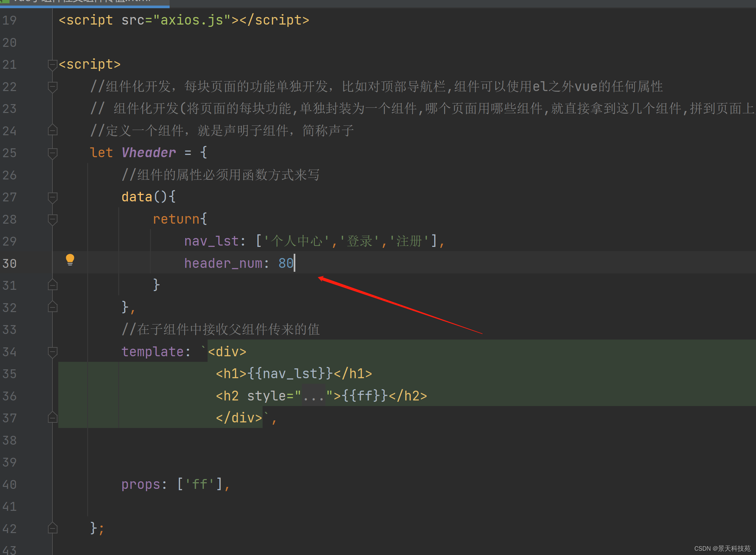756x555 pixels.
Task: Click the nav_lst property name
Action: [x=212, y=241]
